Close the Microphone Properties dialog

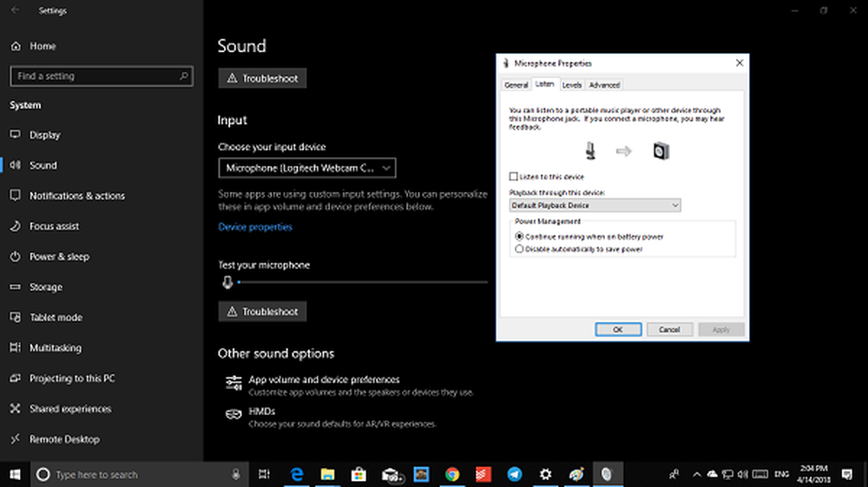click(x=740, y=63)
